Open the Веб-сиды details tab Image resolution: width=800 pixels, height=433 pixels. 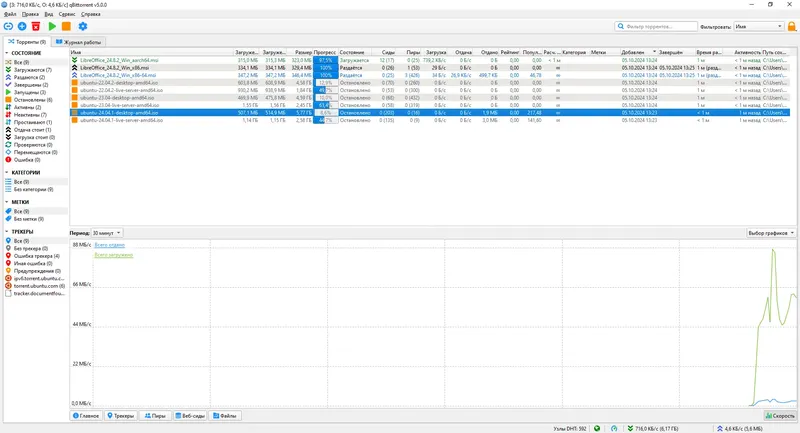pos(190,416)
